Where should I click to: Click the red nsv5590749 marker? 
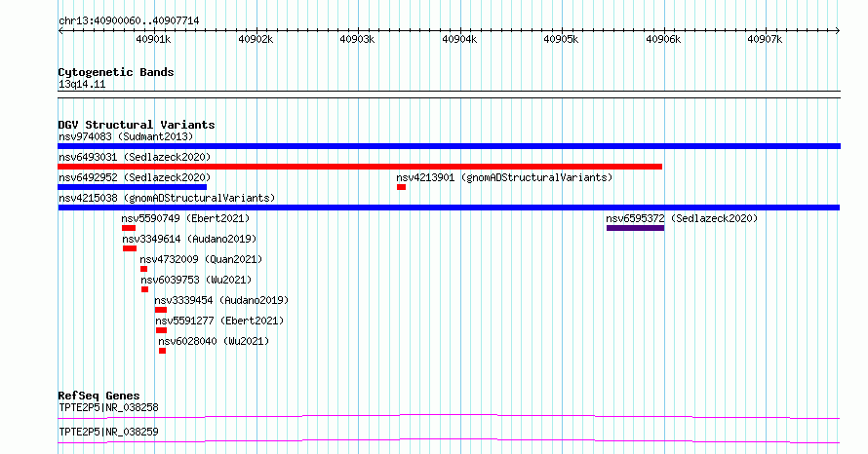[129, 228]
